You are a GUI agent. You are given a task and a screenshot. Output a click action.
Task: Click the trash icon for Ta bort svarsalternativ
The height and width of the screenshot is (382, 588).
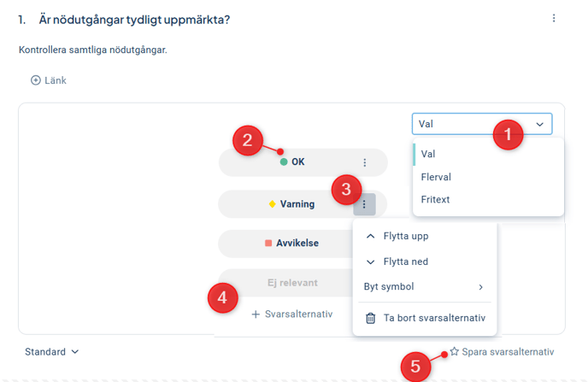coord(371,318)
